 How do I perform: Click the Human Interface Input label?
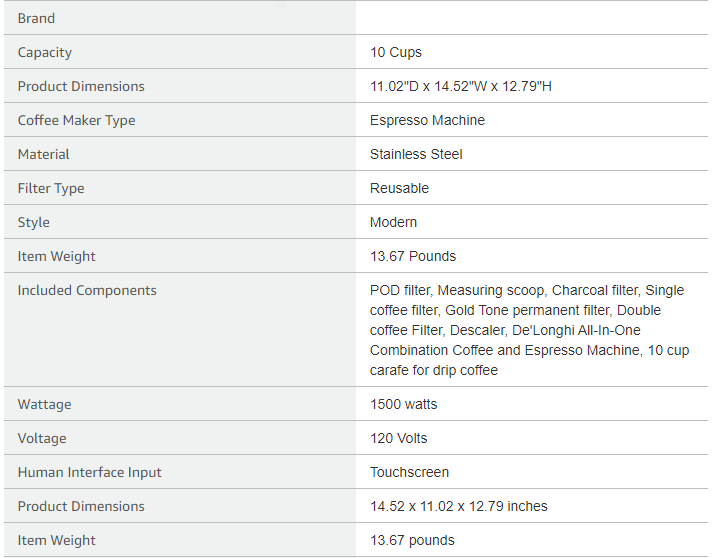point(90,473)
